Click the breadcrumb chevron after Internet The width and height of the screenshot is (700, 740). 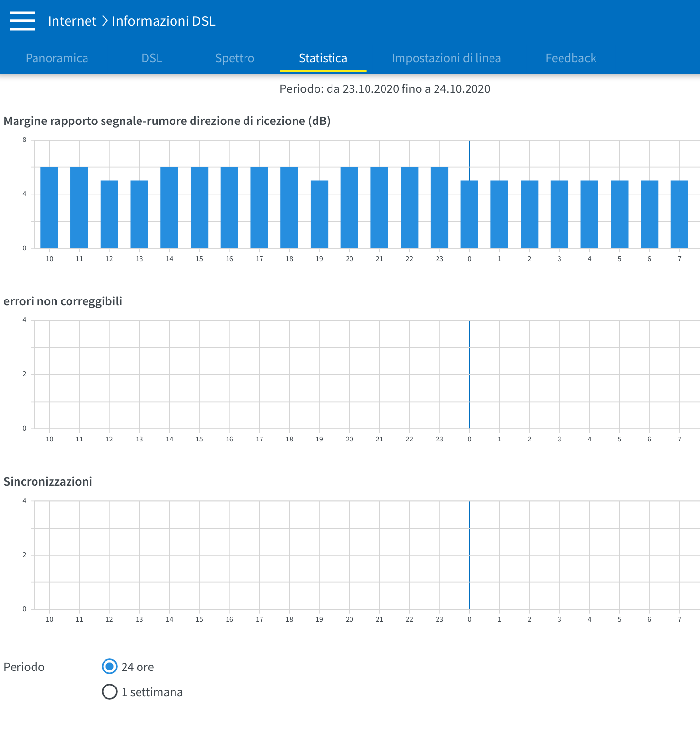tap(105, 21)
